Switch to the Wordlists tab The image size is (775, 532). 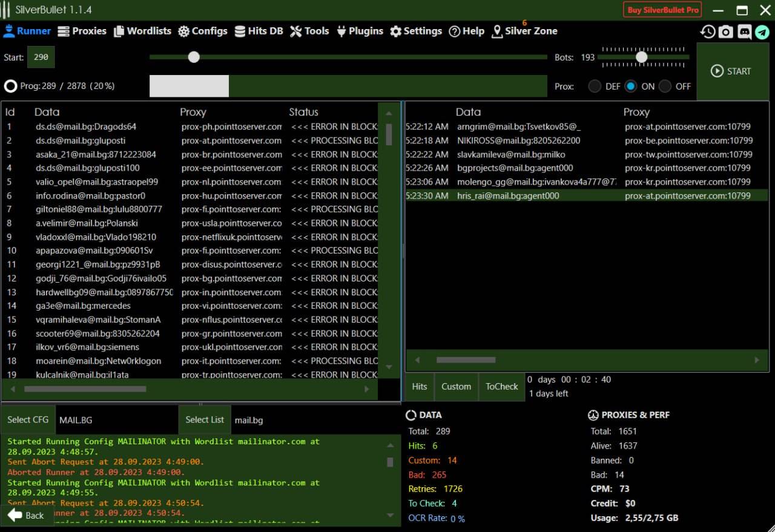click(x=142, y=31)
